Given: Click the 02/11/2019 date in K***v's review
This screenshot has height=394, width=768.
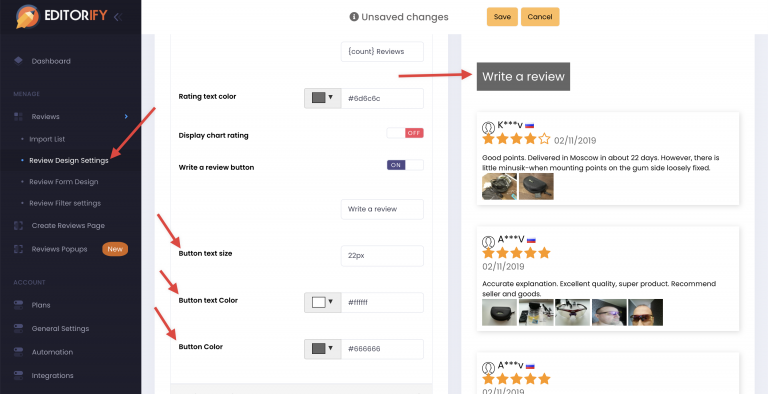Looking at the screenshot, I should (x=575, y=141).
